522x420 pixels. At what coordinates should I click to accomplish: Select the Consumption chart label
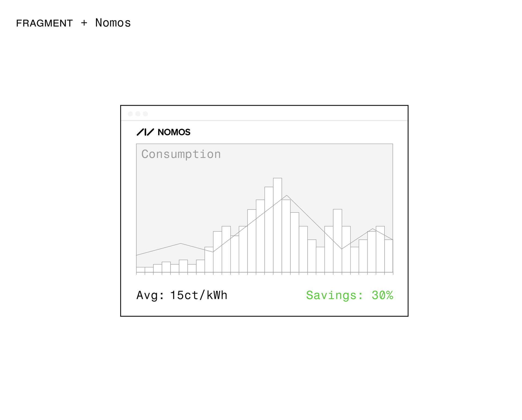pos(181,154)
